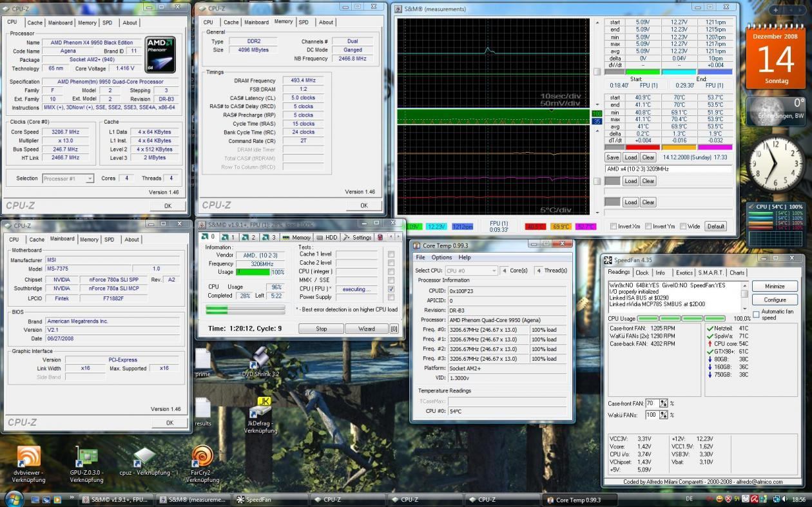The width and height of the screenshot is (812, 507).
Task: Enable the Power Supply test checkbox
Action: point(391,298)
